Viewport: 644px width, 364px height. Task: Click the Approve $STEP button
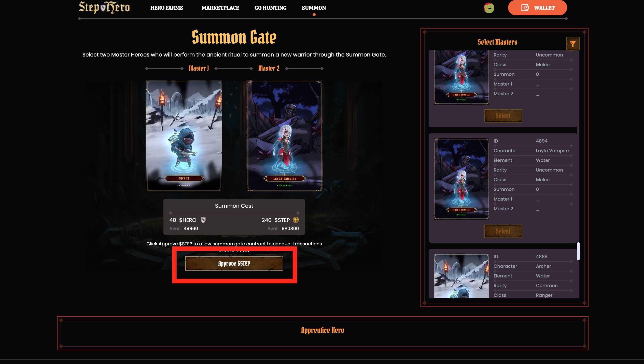pyautogui.click(x=234, y=263)
